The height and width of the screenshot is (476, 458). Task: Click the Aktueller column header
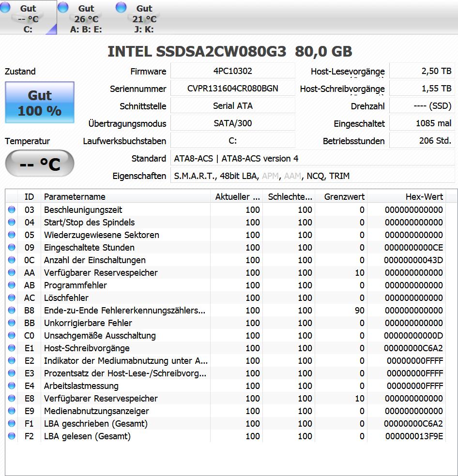236,197
